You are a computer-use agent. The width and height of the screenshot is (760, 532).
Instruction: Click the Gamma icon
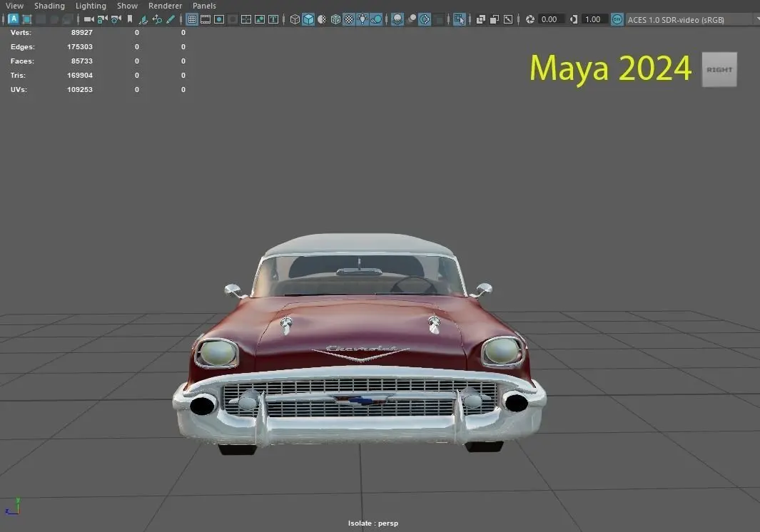pyautogui.click(x=574, y=19)
